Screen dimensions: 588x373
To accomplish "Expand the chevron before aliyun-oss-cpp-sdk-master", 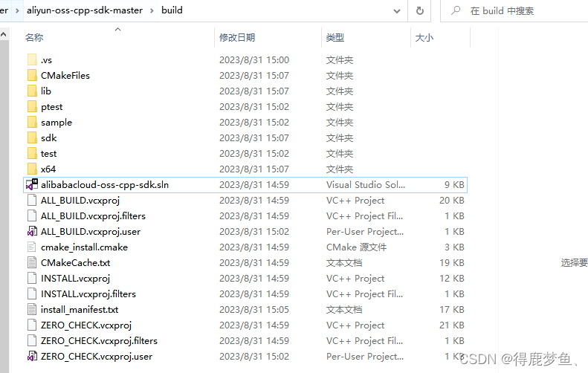I will point(17,10).
